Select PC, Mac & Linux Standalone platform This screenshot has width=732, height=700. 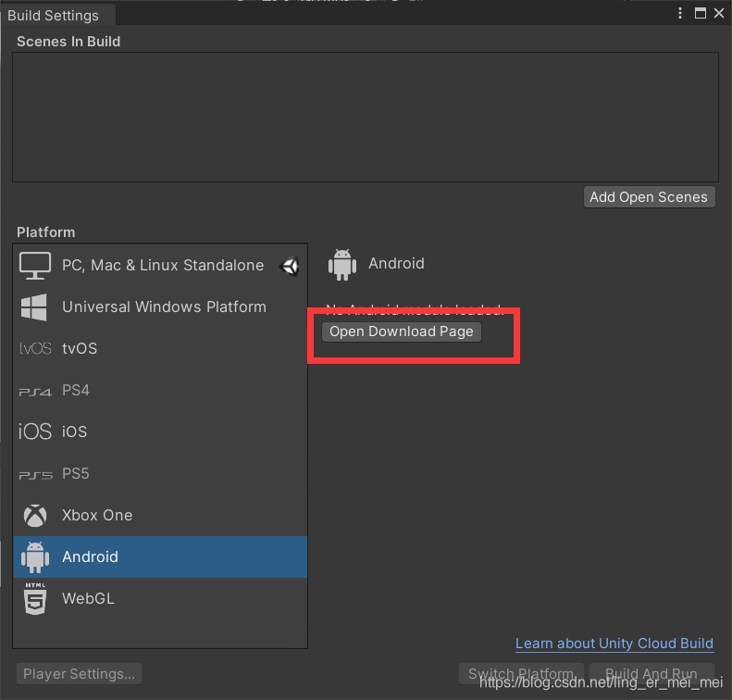160,265
